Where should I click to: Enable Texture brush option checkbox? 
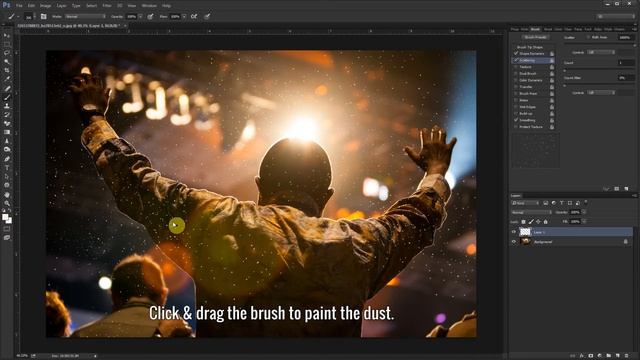(516, 67)
